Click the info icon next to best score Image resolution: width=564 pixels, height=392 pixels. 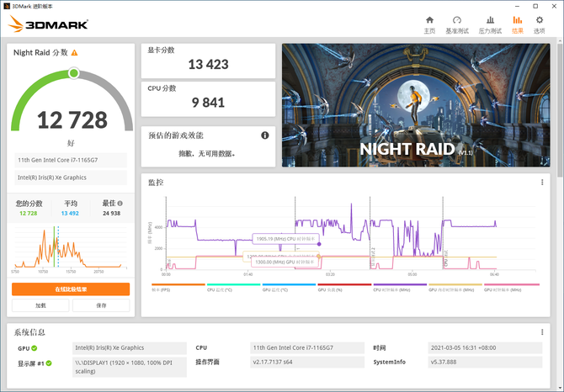120,204
